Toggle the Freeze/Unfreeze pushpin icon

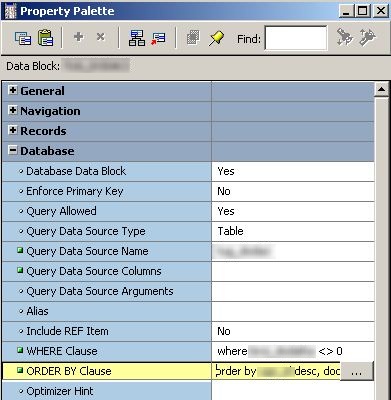pyautogui.click(x=217, y=38)
